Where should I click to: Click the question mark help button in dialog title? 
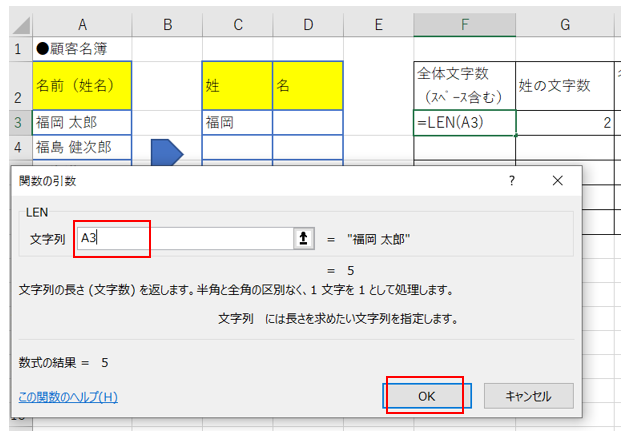(512, 181)
